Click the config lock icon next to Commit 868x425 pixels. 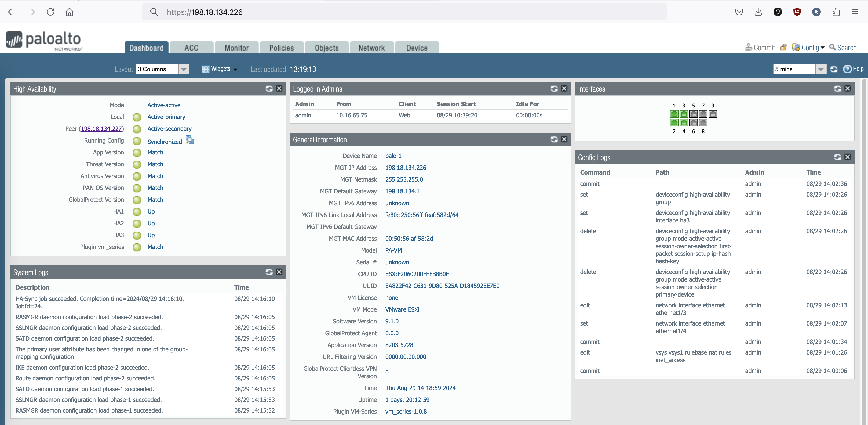coord(783,48)
